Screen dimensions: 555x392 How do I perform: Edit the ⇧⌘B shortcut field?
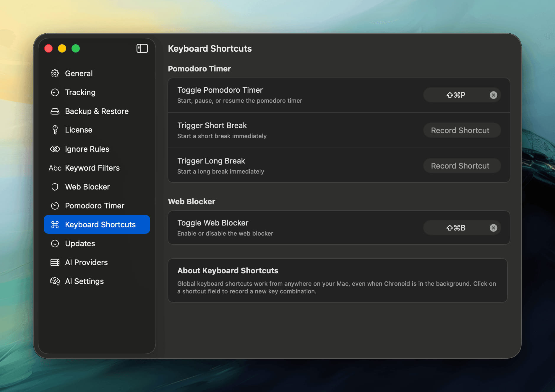(x=455, y=228)
